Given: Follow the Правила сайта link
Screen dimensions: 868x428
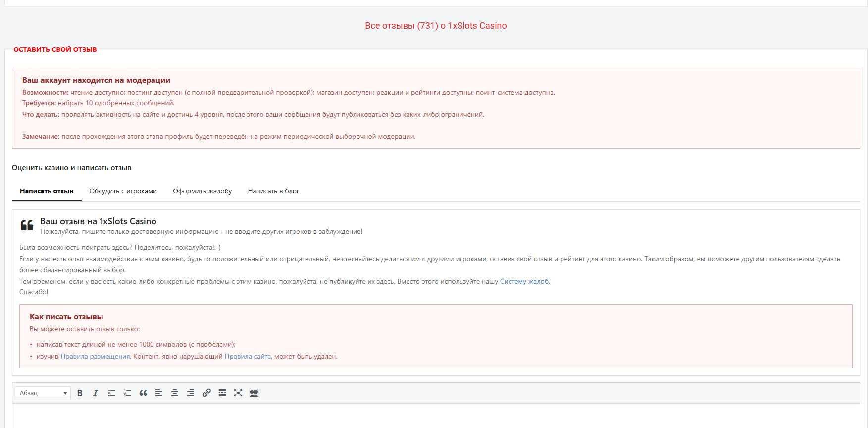Looking at the screenshot, I should pyautogui.click(x=248, y=357).
